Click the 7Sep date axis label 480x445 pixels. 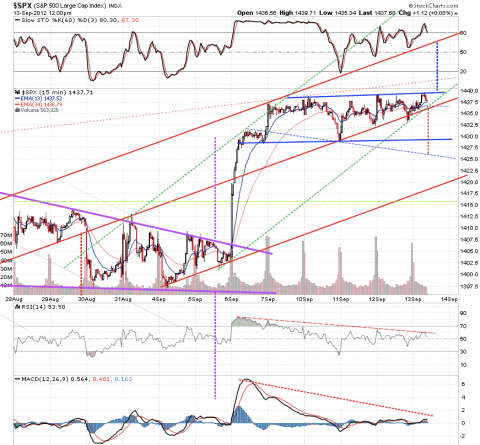(x=268, y=299)
